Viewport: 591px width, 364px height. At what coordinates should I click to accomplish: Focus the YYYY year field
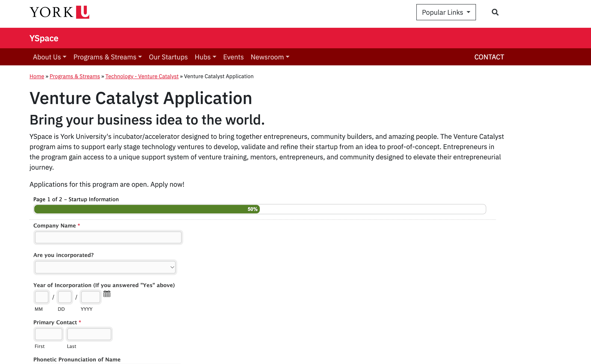click(91, 297)
